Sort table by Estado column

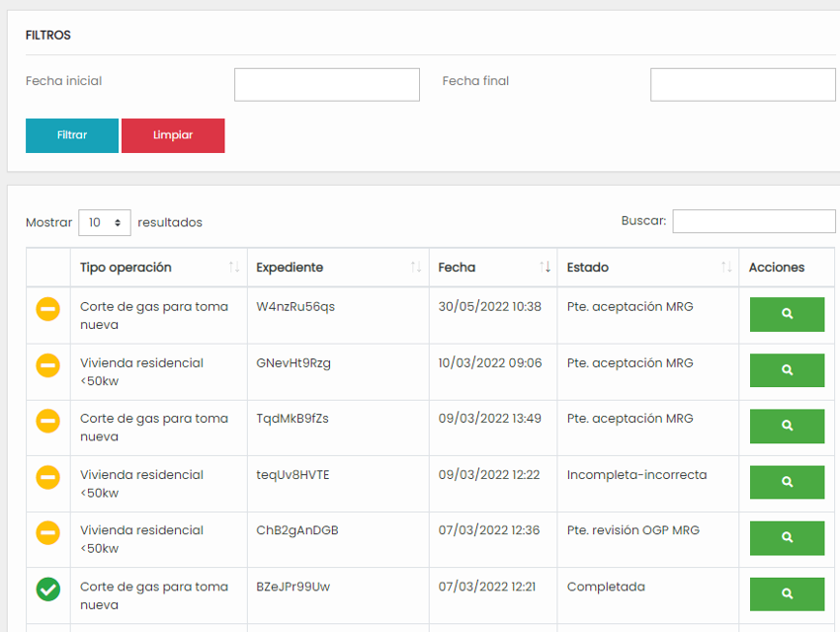pyautogui.click(x=647, y=267)
